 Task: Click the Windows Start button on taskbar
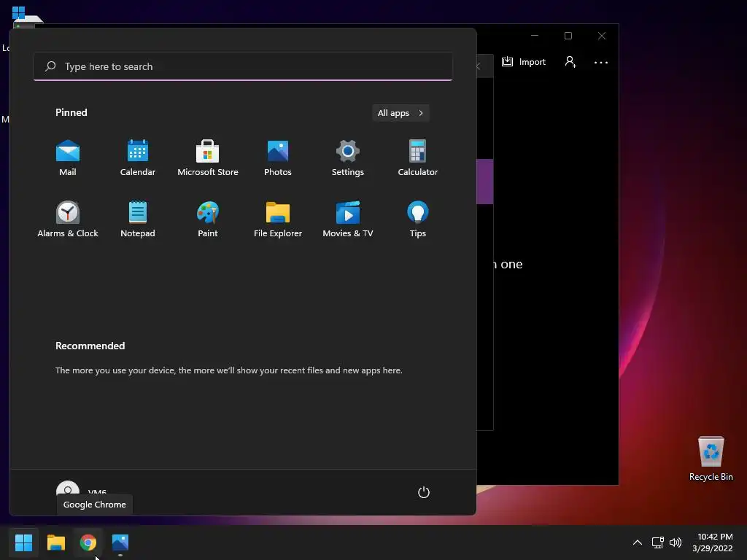coord(23,542)
